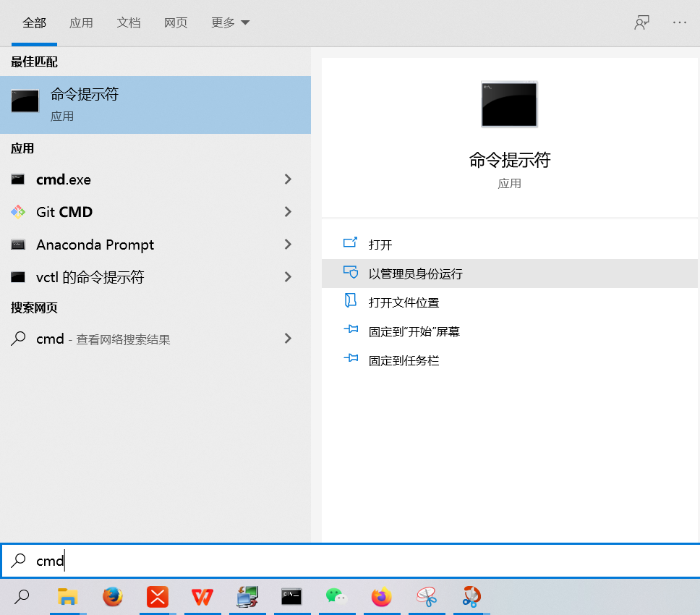Expand Anaconda Prompt result options arrow
700x615 pixels.
pyautogui.click(x=288, y=245)
